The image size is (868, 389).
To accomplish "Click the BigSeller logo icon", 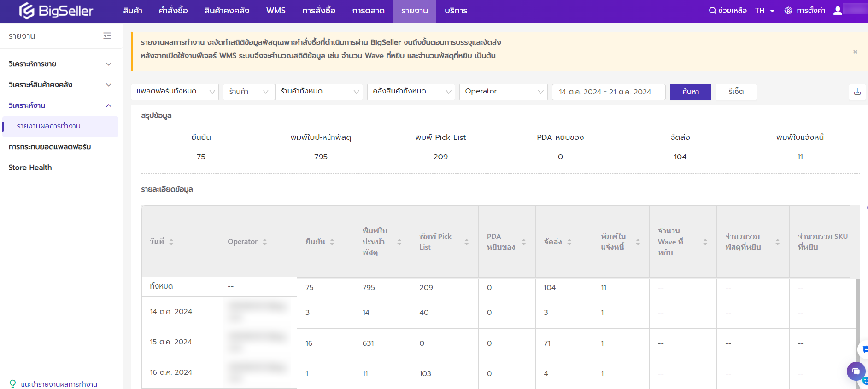I will point(27,11).
